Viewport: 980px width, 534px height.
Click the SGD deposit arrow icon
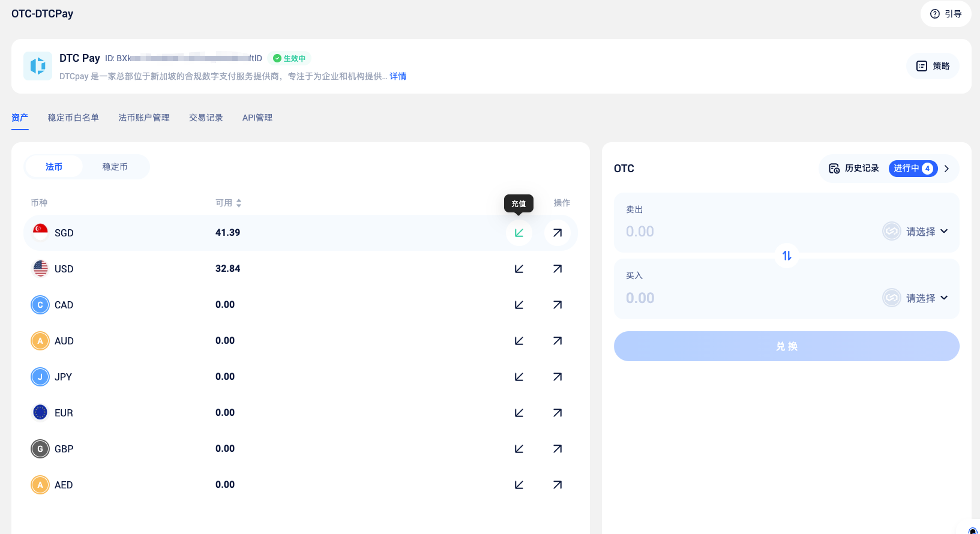pos(519,233)
